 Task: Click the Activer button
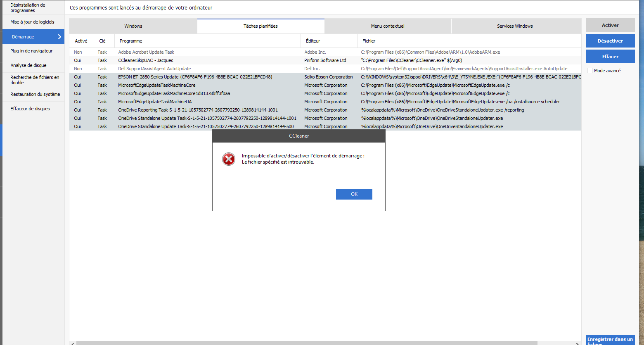point(610,25)
